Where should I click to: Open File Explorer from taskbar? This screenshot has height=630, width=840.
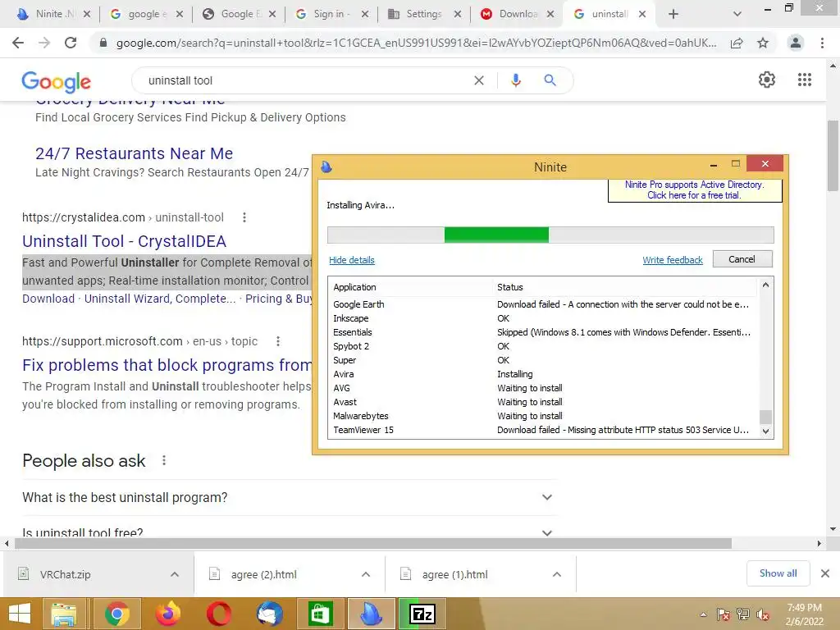tap(63, 614)
